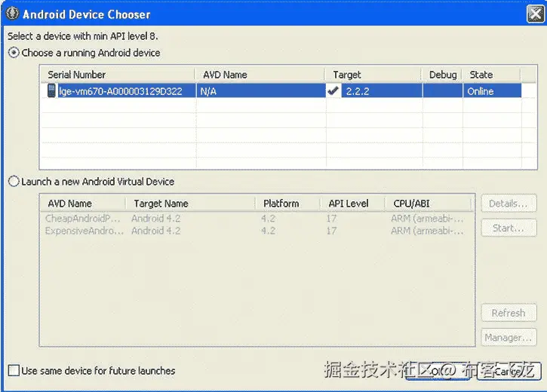Click the AVD Name header in running devices table

260,75
